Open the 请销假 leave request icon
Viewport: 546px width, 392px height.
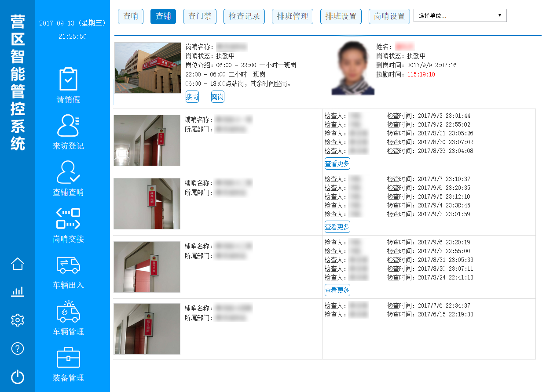pos(68,80)
